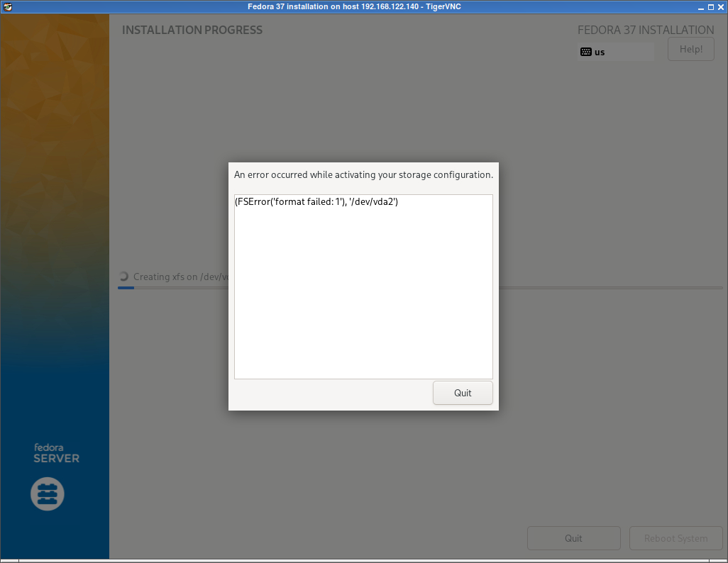
Task: Maximize the TigerVNC window
Action: click(711, 7)
